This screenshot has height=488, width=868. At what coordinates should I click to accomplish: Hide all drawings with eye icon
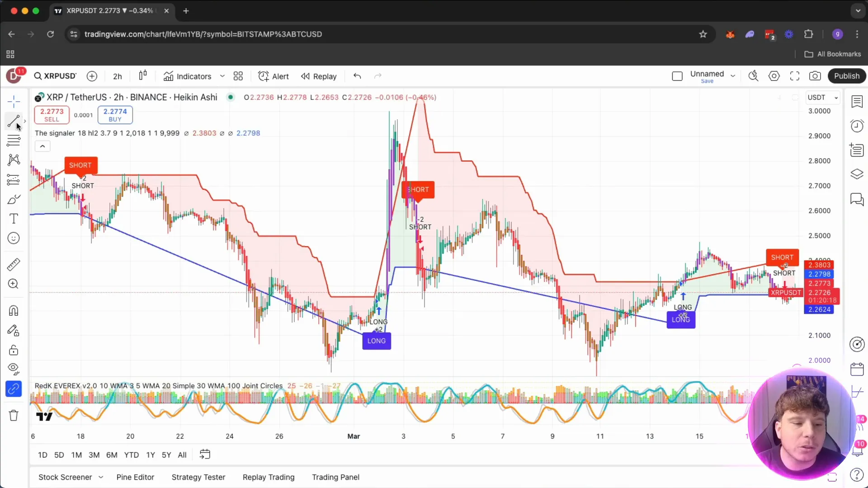click(x=14, y=369)
